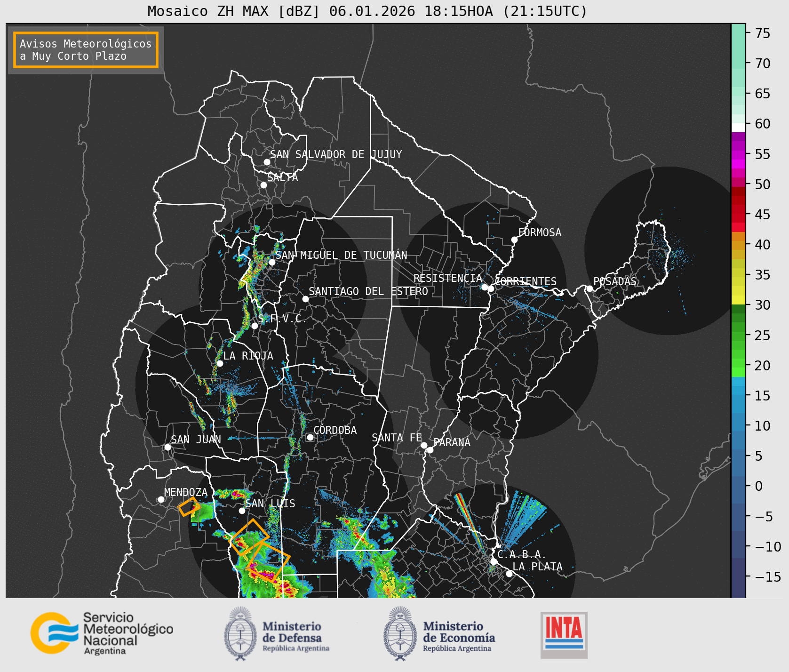Select the Posadas city marker dot
Image resolution: width=789 pixels, height=672 pixels.
590,288
